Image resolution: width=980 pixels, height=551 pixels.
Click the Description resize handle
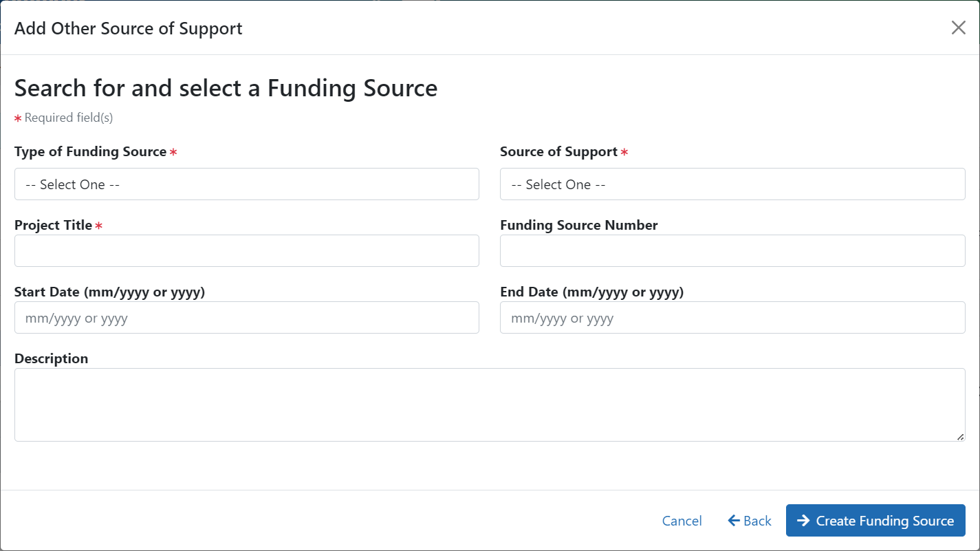[960, 436]
